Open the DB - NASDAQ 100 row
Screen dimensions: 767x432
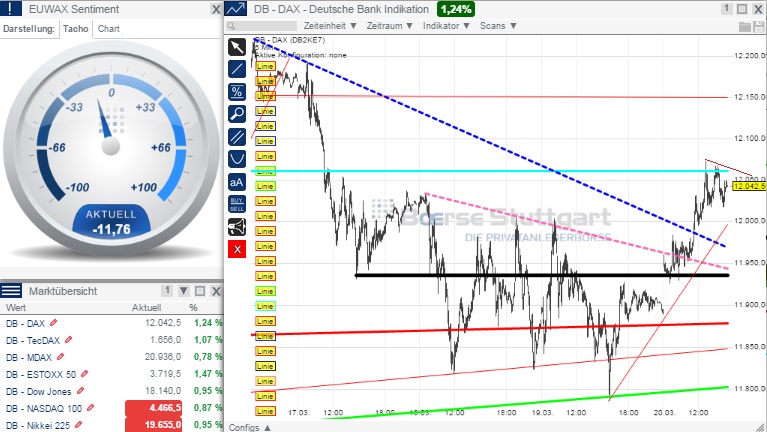click(x=112, y=408)
